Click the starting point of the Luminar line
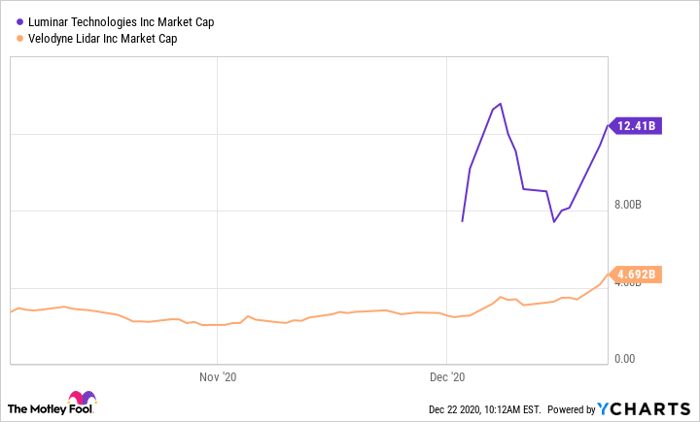The image size is (700, 422). coord(462,221)
